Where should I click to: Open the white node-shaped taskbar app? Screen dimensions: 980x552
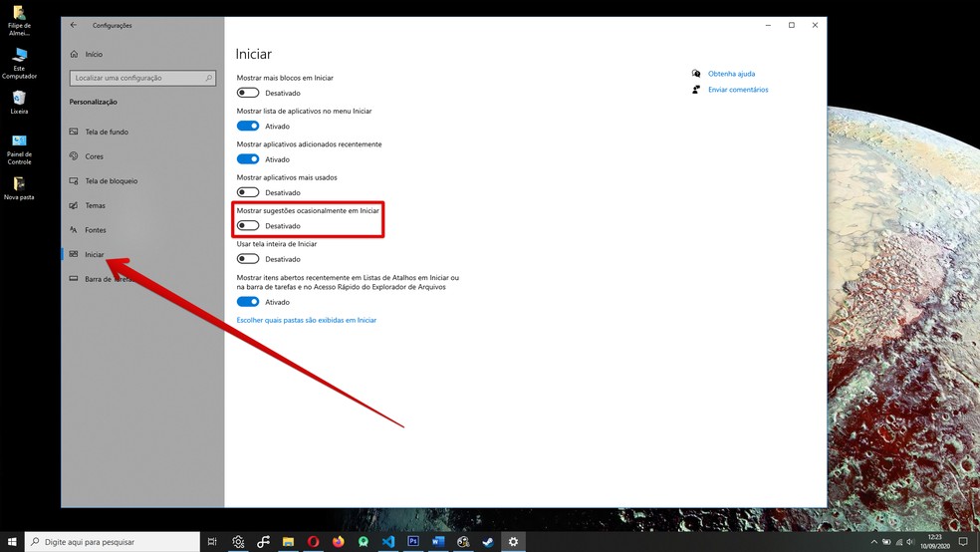pos(263,541)
